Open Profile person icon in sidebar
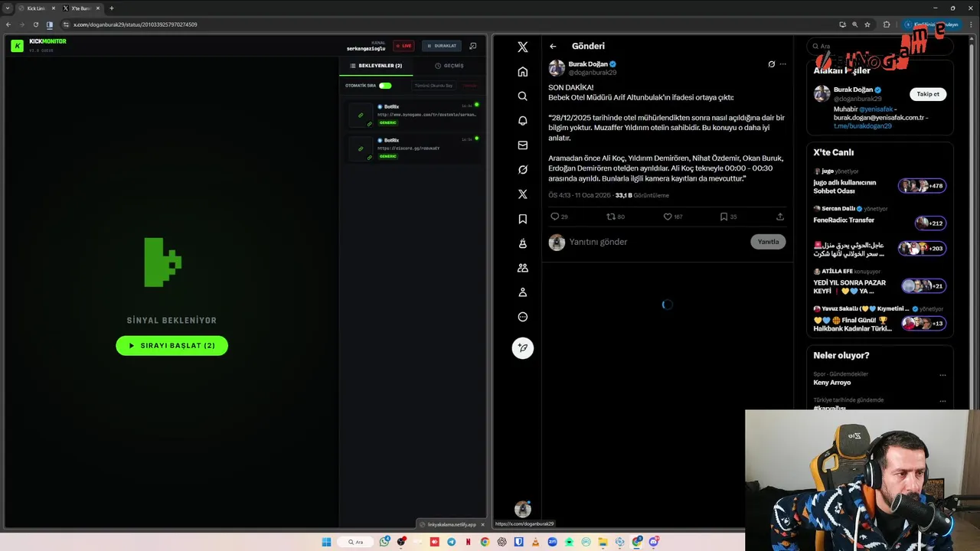Viewport: 980px width, 551px height. 523,292
